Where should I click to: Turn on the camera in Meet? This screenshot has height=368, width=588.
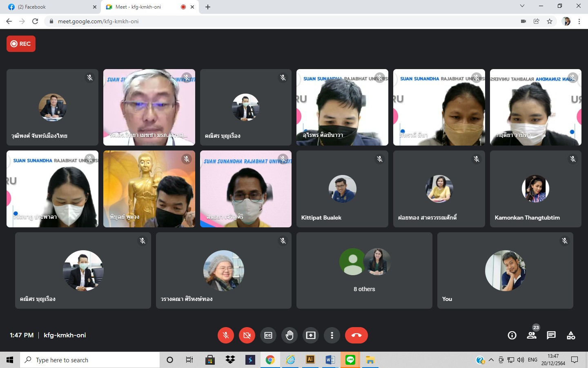[247, 335]
